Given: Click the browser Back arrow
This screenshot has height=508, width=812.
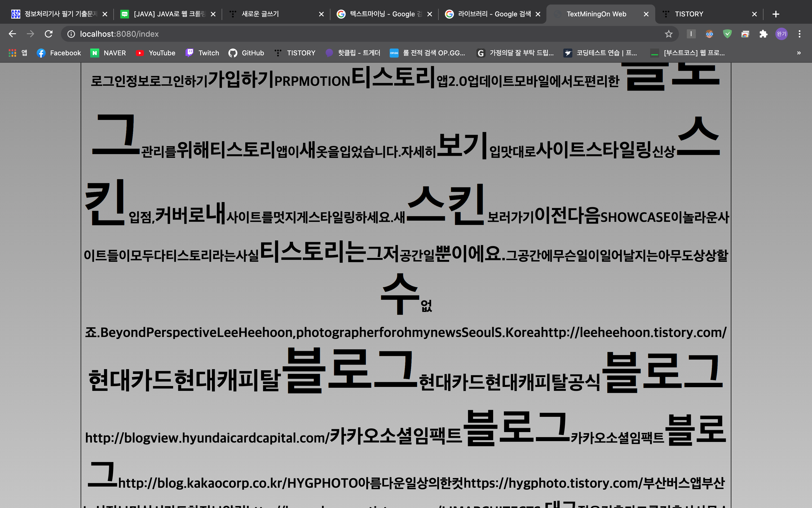Looking at the screenshot, I should [x=12, y=34].
